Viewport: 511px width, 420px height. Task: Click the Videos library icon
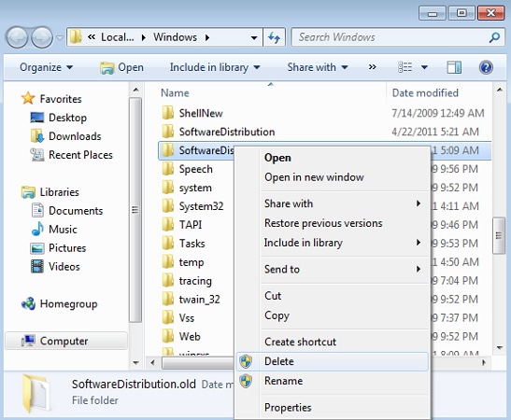pos(37,267)
